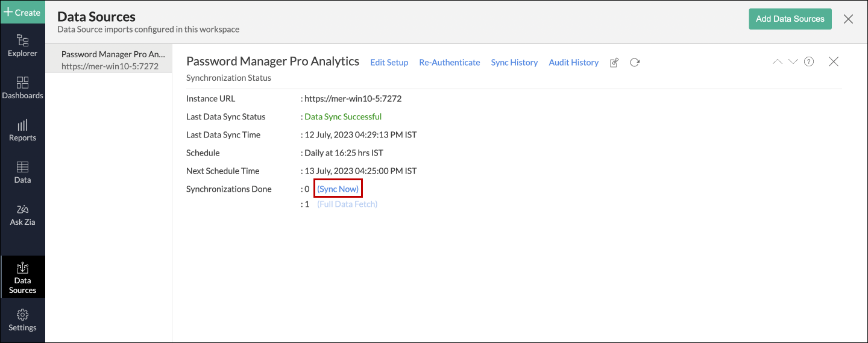This screenshot has width=868, height=343.
Task: Click the Re-Authenticate link
Action: [450, 62]
